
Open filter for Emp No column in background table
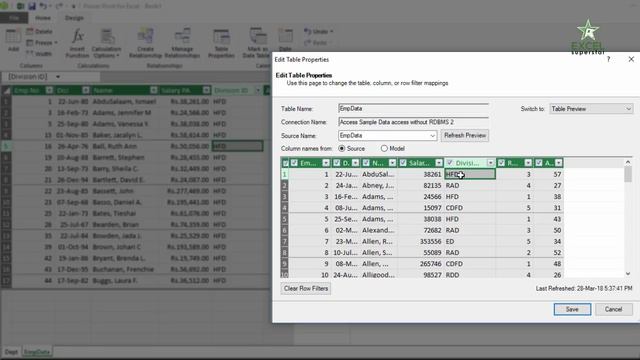click(x=49, y=90)
